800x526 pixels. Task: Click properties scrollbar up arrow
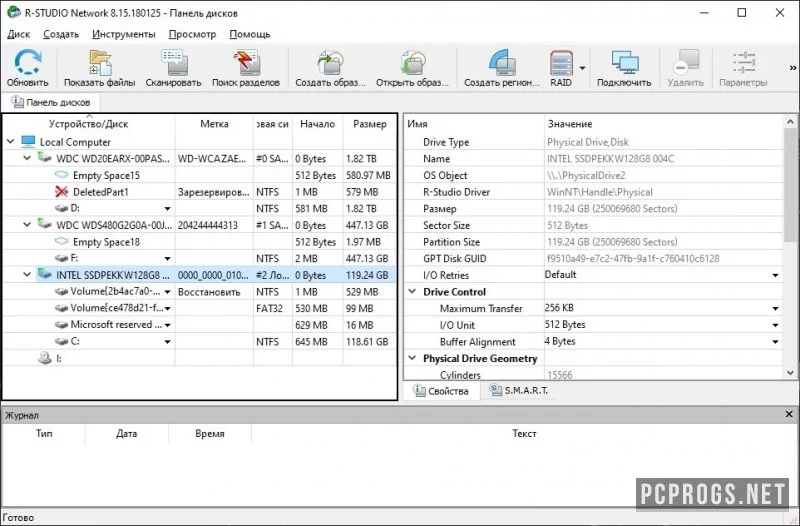pyautogui.click(x=790, y=121)
